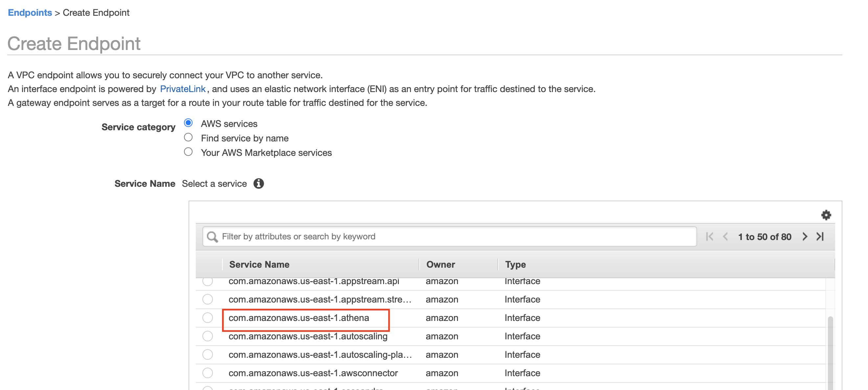Sort by Service Name column header
868x390 pixels.
[259, 264]
